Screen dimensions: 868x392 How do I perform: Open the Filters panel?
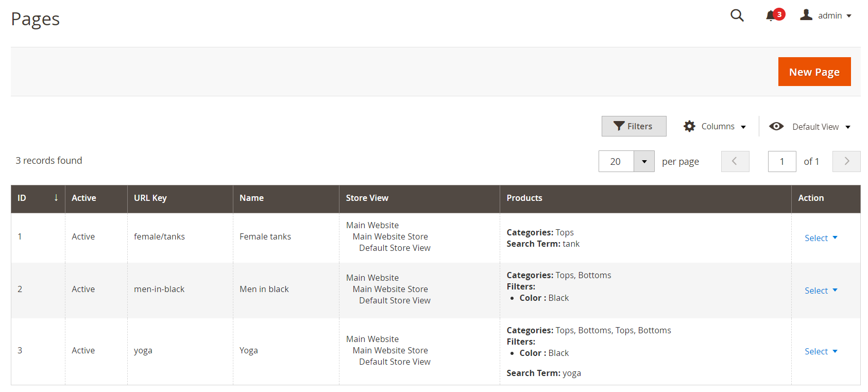634,126
